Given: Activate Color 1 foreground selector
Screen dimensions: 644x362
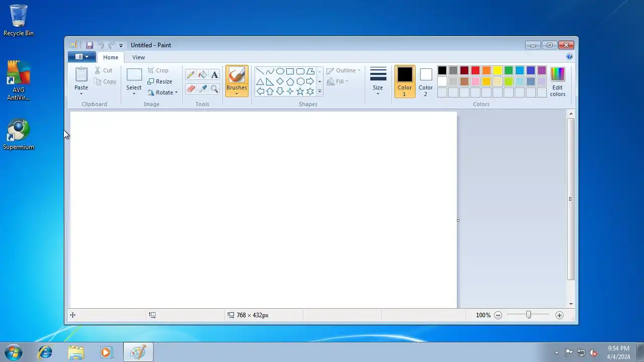Looking at the screenshot, I should point(405,81).
